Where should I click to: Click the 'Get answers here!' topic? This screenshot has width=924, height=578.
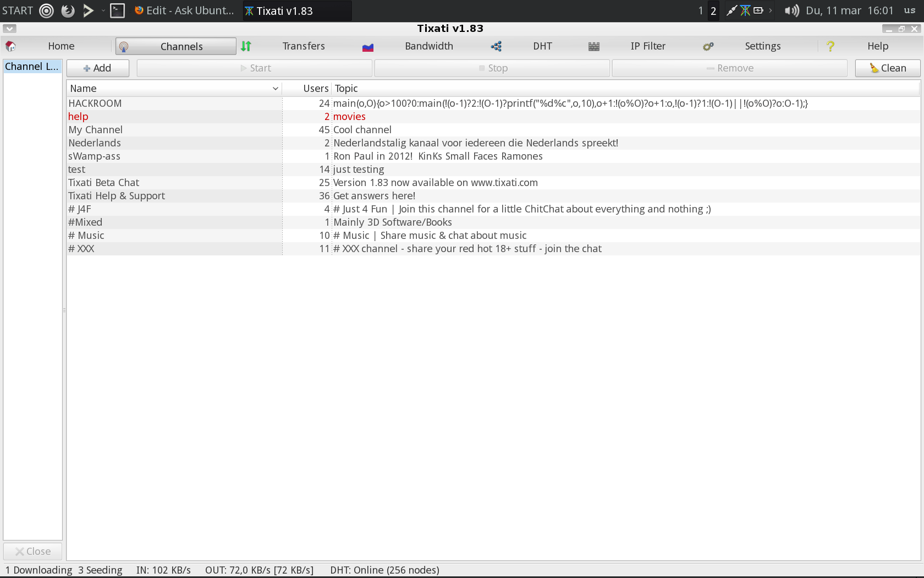point(375,196)
